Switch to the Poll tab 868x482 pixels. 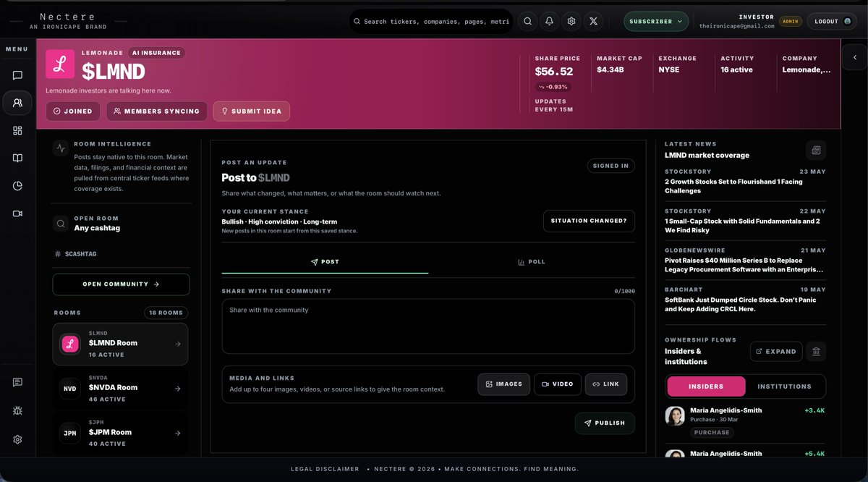pyautogui.click(x=532, y=261)
